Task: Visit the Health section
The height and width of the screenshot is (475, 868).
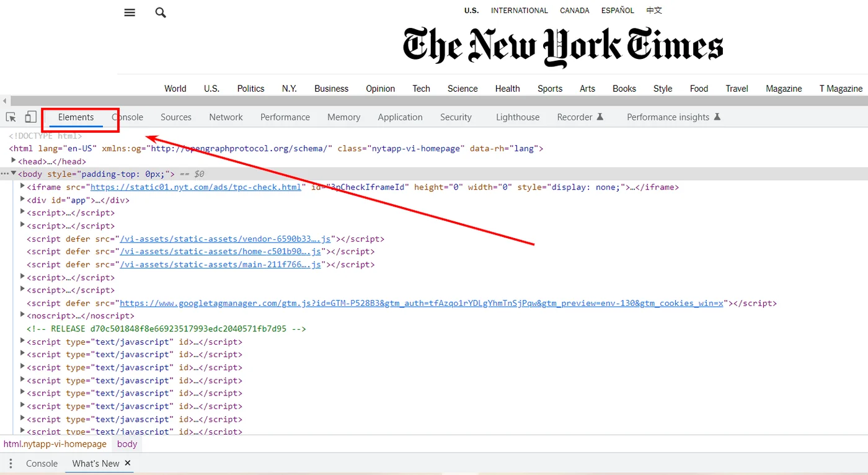Action: (508, 89)
